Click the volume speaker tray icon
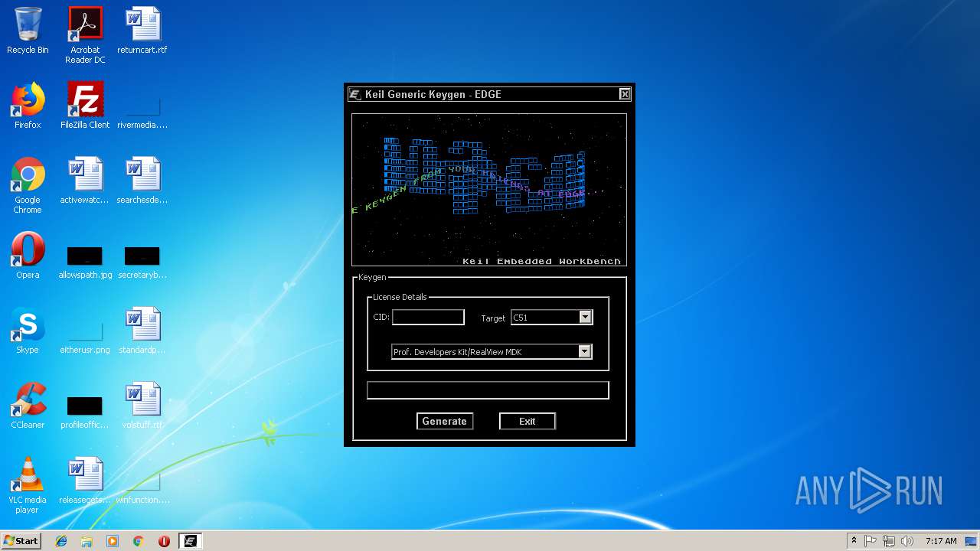Image resolution: width=980 pixels, height=551 pixels. click(x=907, y=540)
